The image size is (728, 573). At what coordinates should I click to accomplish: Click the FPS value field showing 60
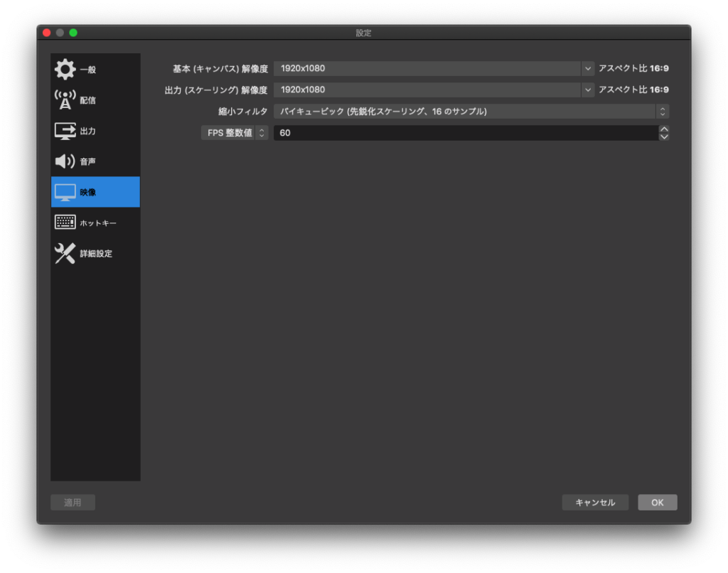click(466, 133)
